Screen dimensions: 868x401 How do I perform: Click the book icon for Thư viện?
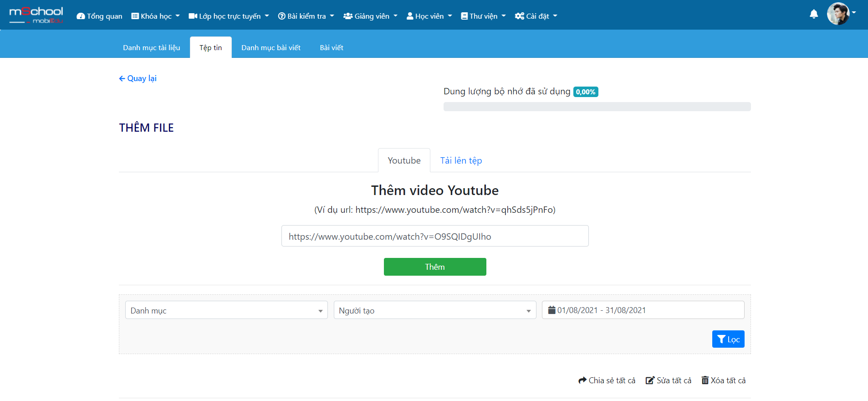pos(465,16)
